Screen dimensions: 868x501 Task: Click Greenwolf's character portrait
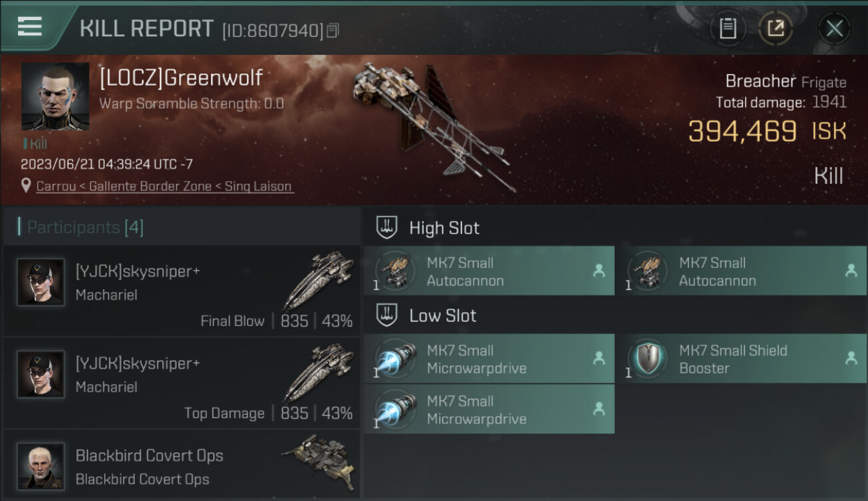(x=55, y=96)
